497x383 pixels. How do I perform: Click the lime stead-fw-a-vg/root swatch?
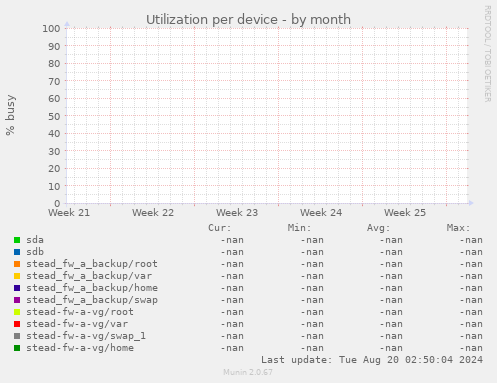(17, 312)
